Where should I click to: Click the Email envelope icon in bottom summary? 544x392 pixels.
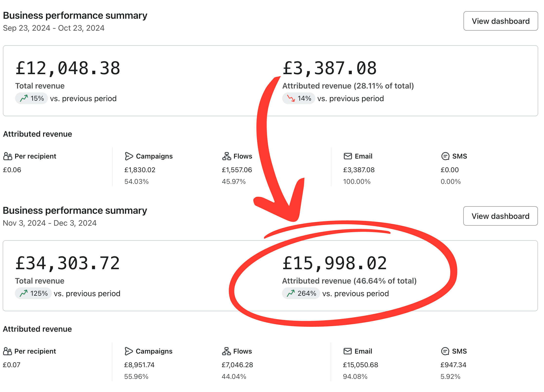point(347,351)
